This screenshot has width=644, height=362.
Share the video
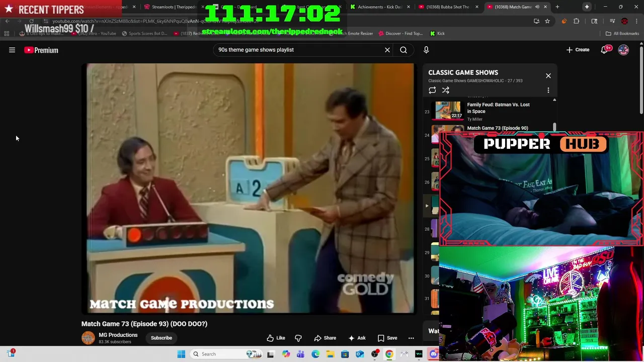(x=325, y=338)
